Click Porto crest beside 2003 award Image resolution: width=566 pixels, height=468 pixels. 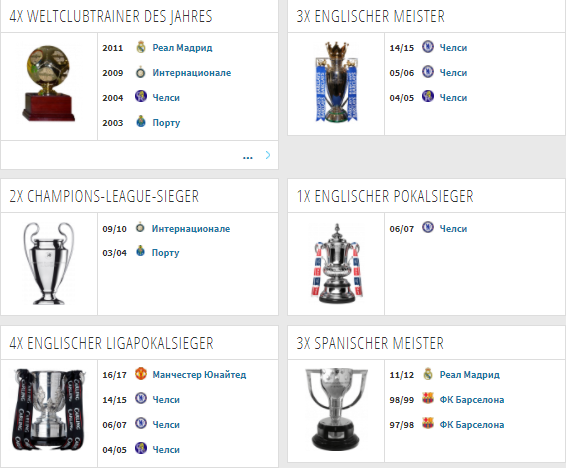141,121
